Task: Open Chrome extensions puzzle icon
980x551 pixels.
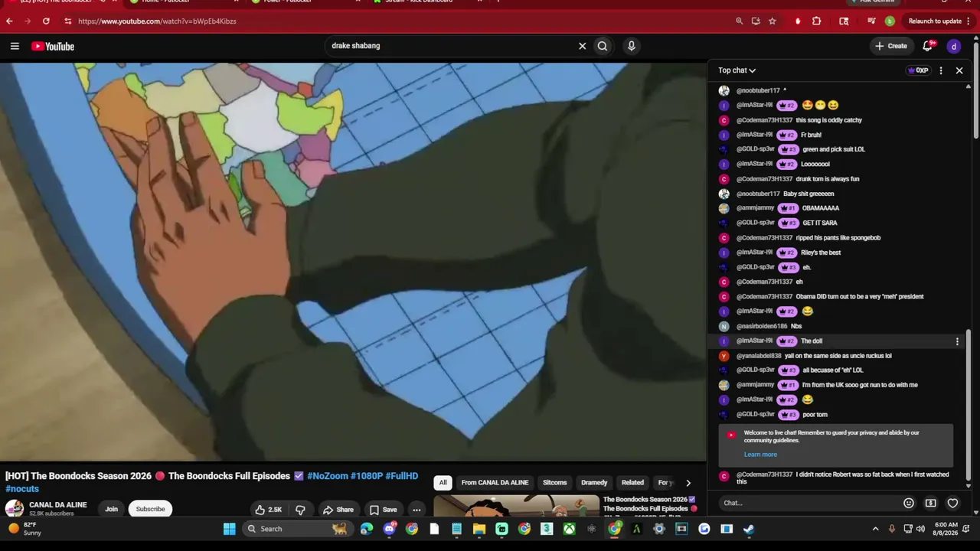Action: coord(816,21)
